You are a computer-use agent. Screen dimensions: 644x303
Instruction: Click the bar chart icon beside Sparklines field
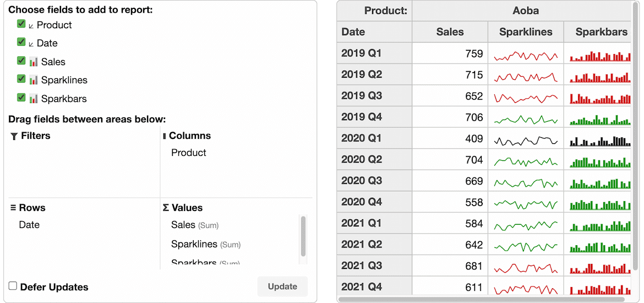[x=33, y=80]
